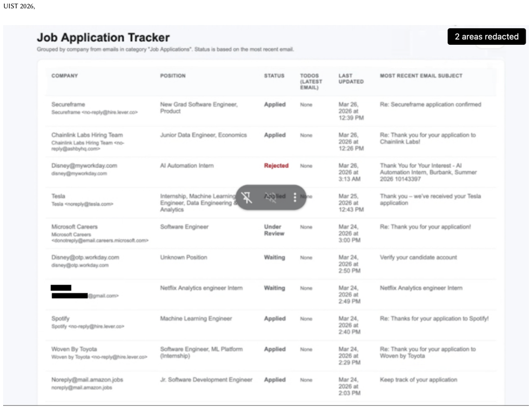Click the LAST UPDATED column header
This screenshot has height=409, width=532.
pyautogui.click(x=351, y=79)
